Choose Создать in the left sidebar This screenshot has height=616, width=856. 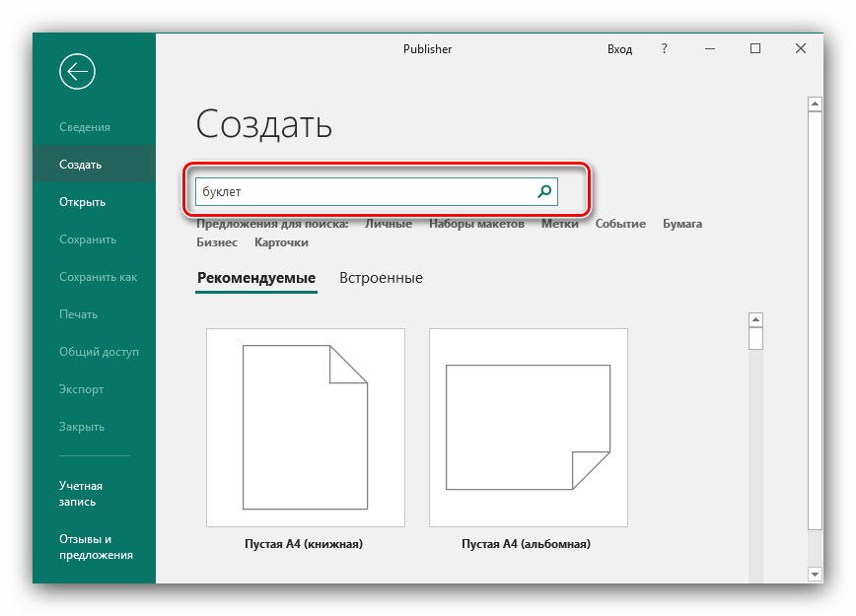81,165
